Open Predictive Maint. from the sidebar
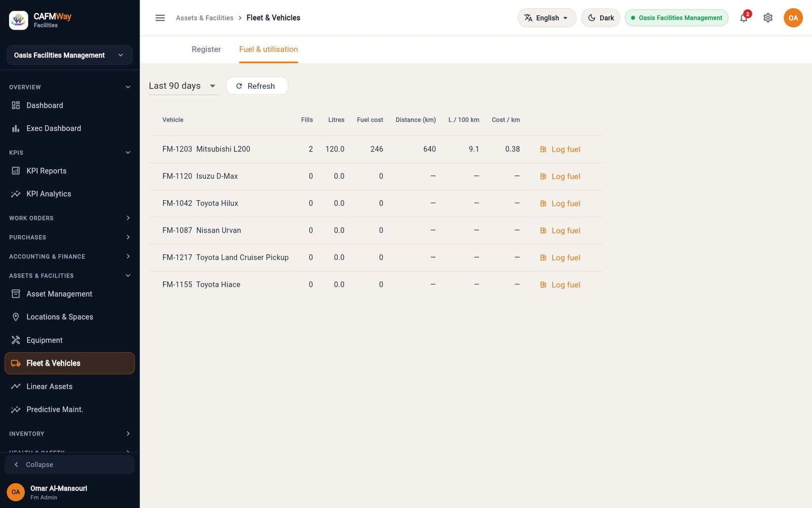 [70, 409]
